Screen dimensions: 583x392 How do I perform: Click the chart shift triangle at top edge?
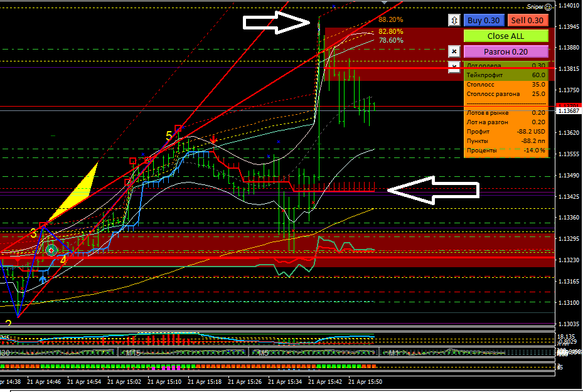tap(384, 3)
